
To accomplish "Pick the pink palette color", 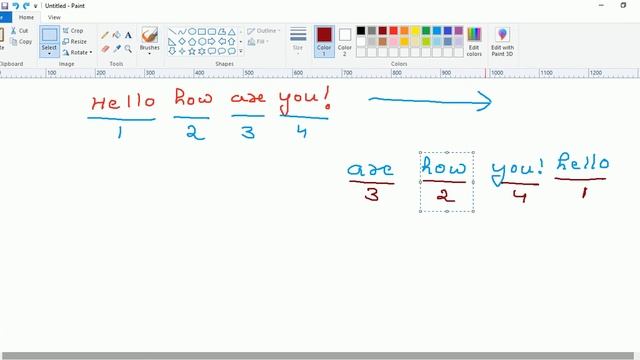I will [393, 41].
